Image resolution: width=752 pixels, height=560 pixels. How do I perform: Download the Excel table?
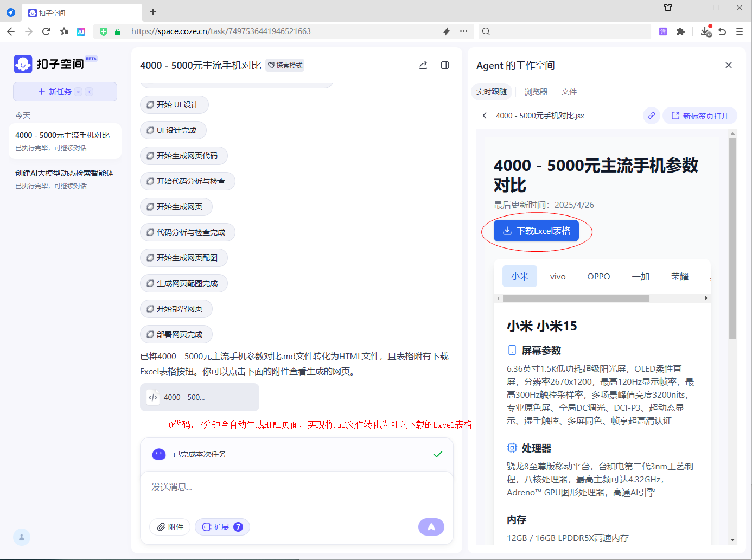[x=536, y=231]
